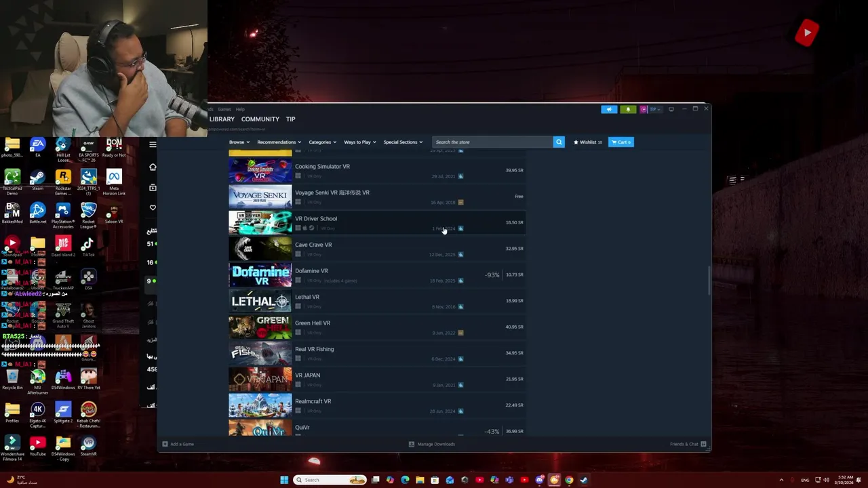Image resolution: width=868 pixels, height=488 pixels.
Task: Open Steam from the Windows taskbar
Action: pyautogui.click(x=584, y=480)
